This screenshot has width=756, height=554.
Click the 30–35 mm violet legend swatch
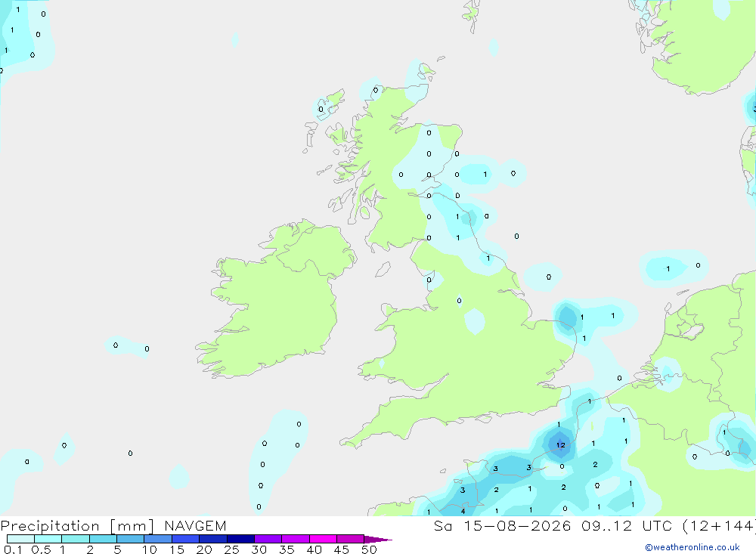click(x=268, y=539)
